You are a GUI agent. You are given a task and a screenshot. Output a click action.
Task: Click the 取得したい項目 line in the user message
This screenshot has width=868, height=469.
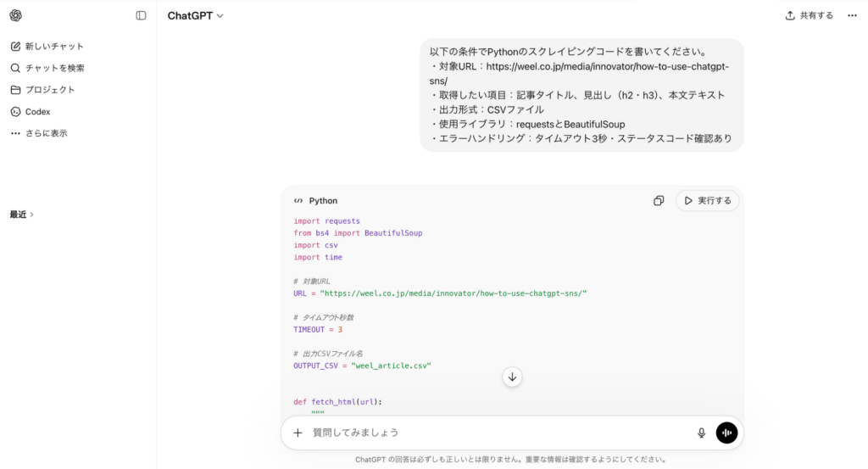577,95
